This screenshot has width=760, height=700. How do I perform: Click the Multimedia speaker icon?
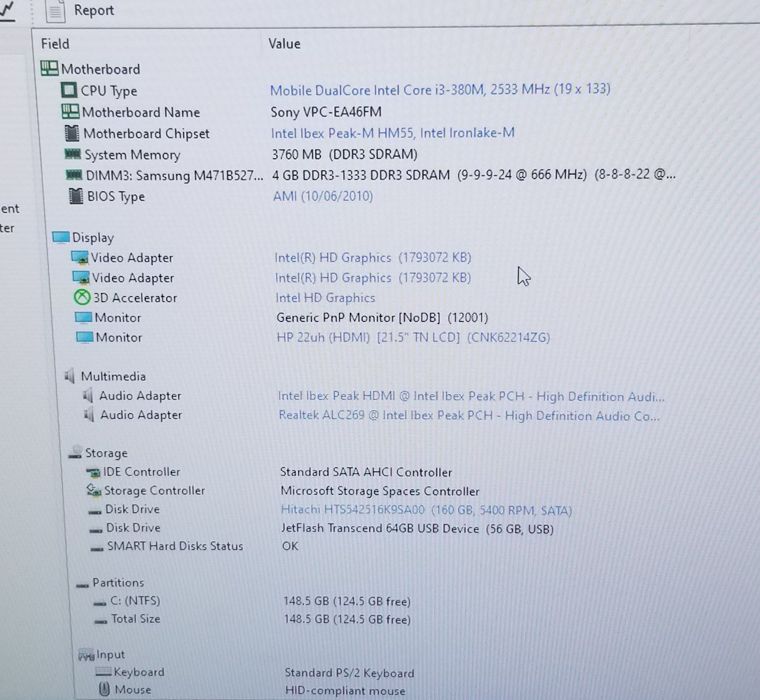[x=70, y=376]
